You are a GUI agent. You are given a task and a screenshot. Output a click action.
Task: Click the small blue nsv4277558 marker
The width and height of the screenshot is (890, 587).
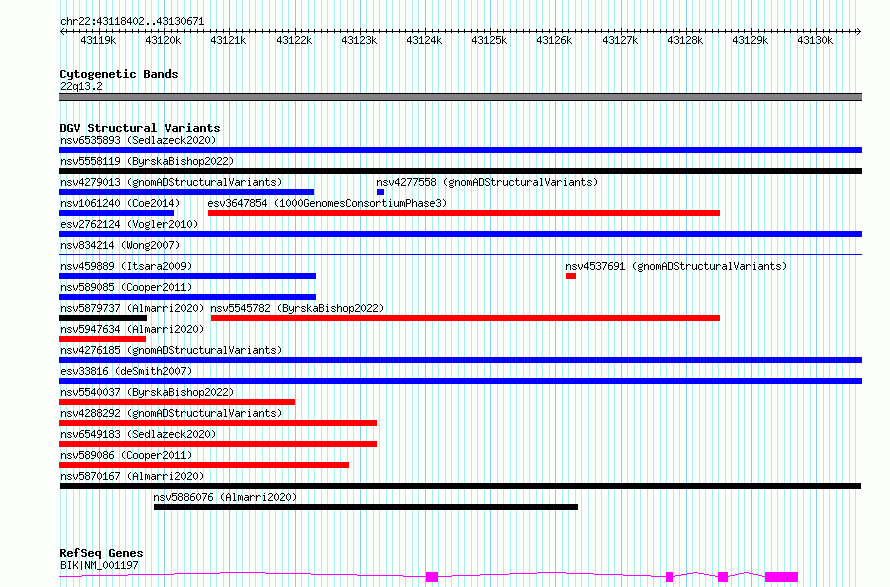tap(380, 192)
